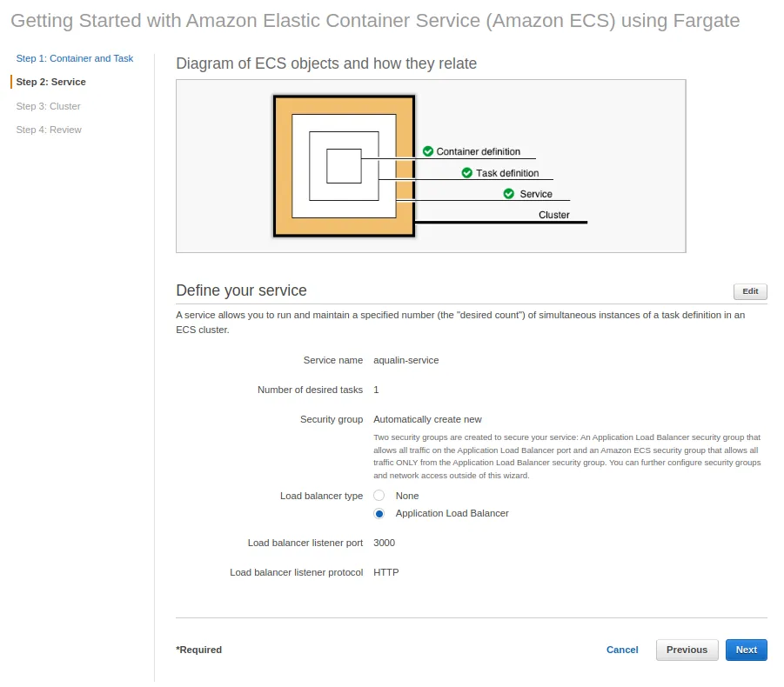Screen dimensions: 784x687
Task: Click the aqualin-service name value
Action: pos(405,360)
